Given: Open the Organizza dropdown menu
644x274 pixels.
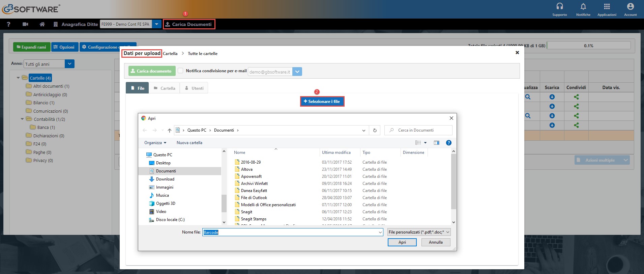Looking at the screenshot, I should coord(155,143).
